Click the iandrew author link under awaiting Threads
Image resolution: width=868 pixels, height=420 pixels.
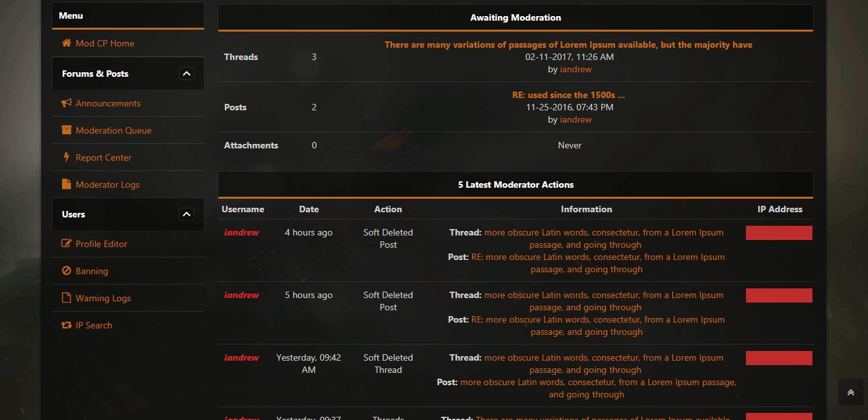click(575, 69)
